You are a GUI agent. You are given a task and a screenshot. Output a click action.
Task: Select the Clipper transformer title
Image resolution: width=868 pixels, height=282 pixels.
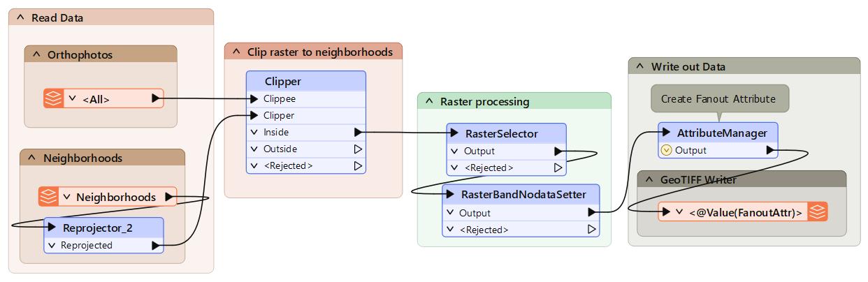282,82
